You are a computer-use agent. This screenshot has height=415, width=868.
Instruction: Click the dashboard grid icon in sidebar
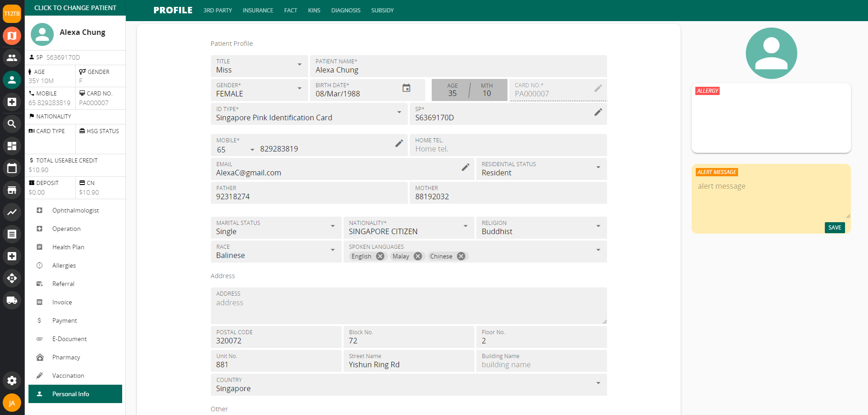(x=12, y=146)
